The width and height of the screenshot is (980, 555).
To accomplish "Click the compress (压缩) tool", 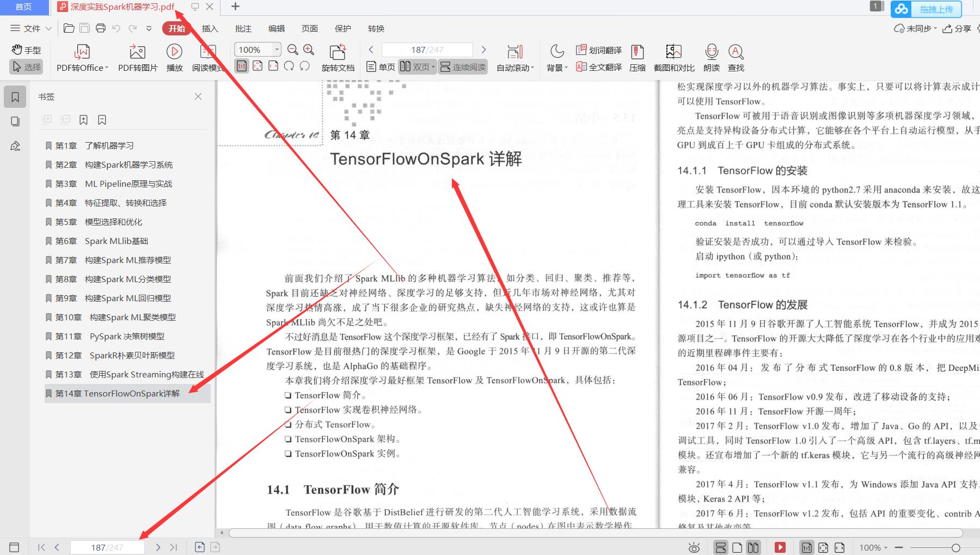I will point(638,58).
